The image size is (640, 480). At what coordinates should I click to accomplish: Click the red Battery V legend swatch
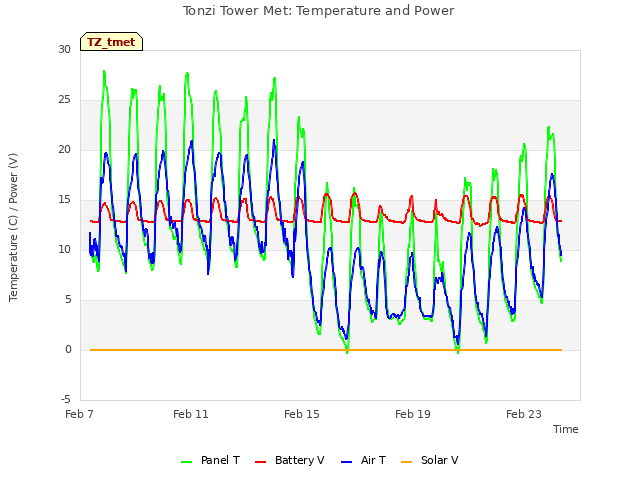tap(260, 462)
